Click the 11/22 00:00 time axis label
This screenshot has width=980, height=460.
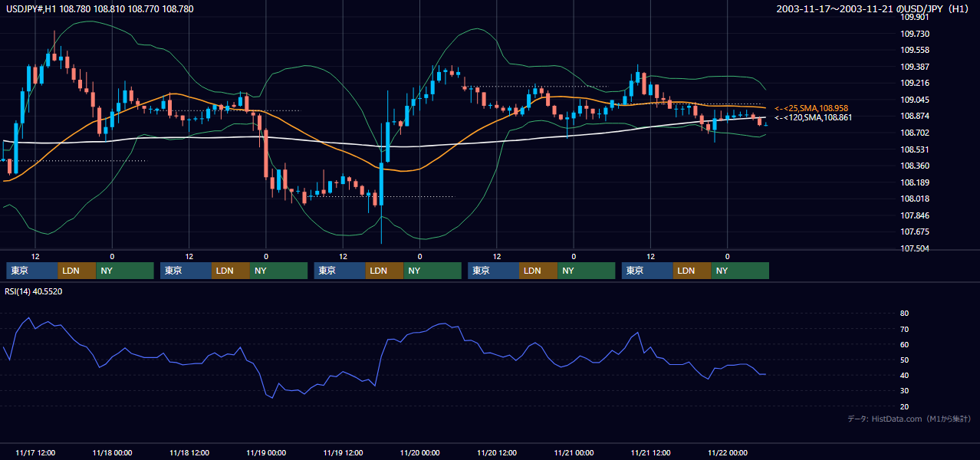[728, 452]
